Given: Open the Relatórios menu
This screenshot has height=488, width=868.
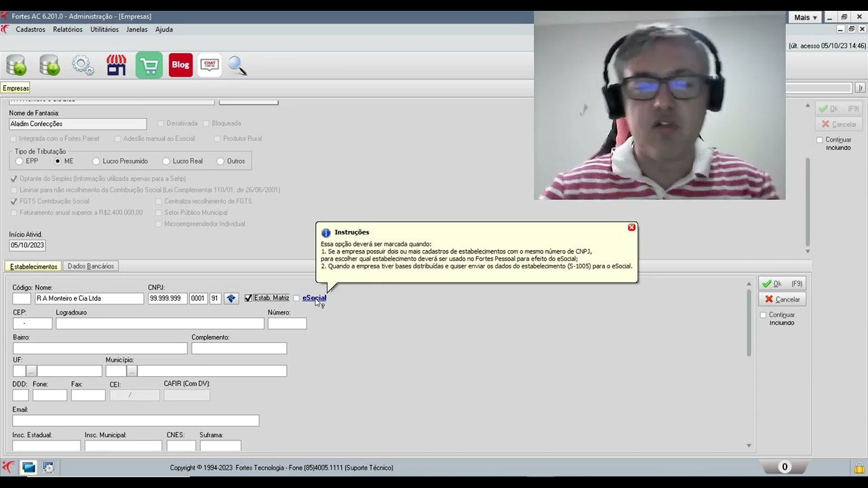Looking at the screenshot, I should click(x=68, y=29).
